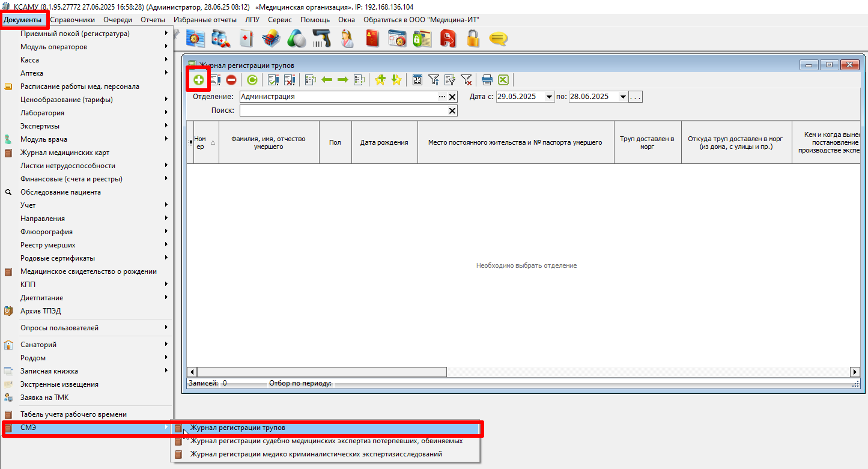Image resolution: width=868 pixels, height=469 pixels.
Task: Click the green and white pills icon
Action: (296, 39)
